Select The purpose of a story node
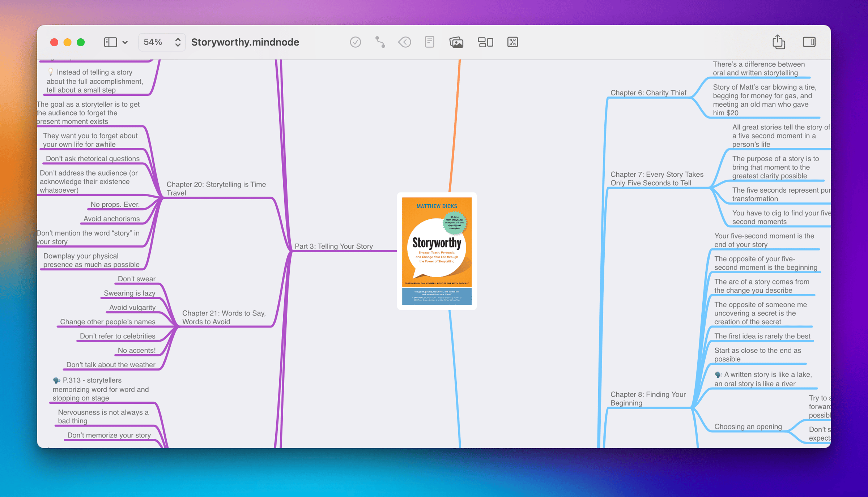This screenshot has height=497, width=868. point(775,167)
